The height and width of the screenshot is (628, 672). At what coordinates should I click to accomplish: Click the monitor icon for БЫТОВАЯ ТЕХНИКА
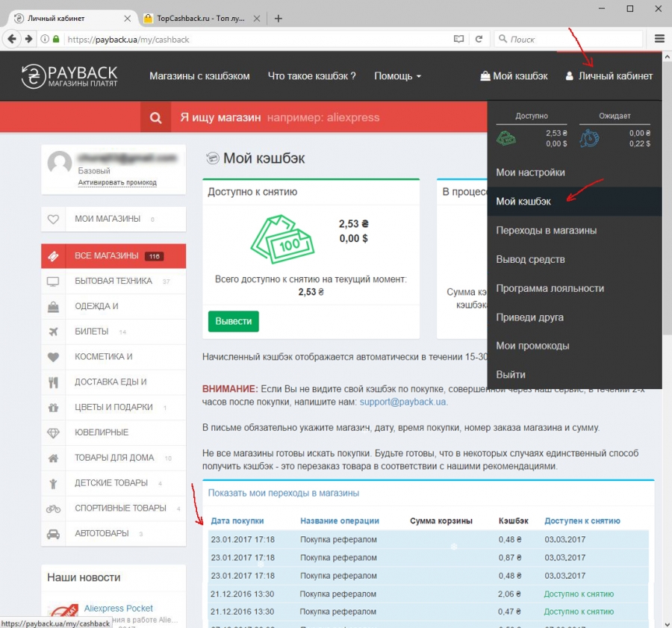pos(53,282)
